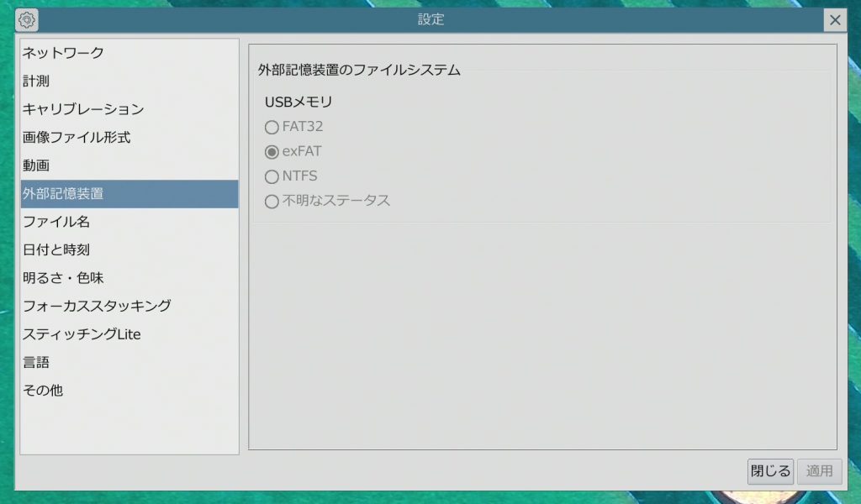Close the 設定 window with X button
Screen dimensions: 861x504
pyautogui.click(x=834, y=20)
